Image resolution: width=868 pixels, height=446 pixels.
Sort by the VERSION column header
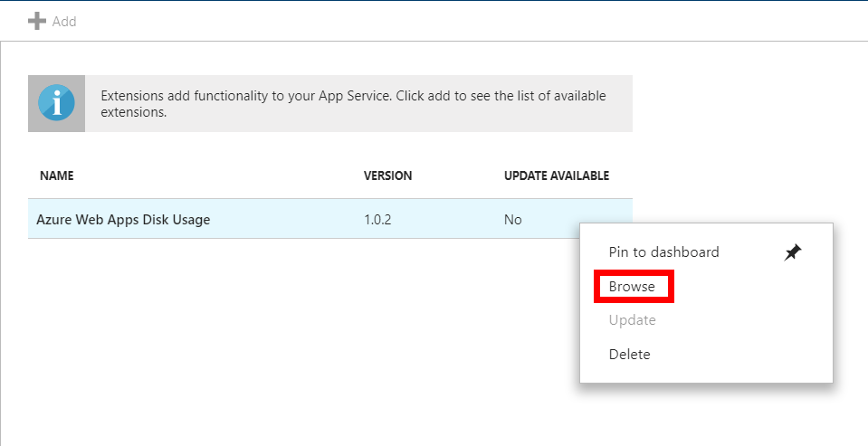click(387, 176)
